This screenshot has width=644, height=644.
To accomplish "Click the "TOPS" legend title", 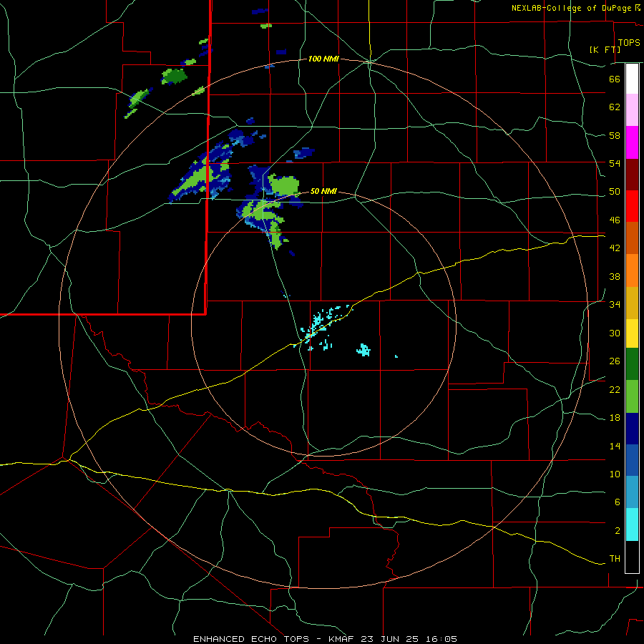I will pos(629,42).
